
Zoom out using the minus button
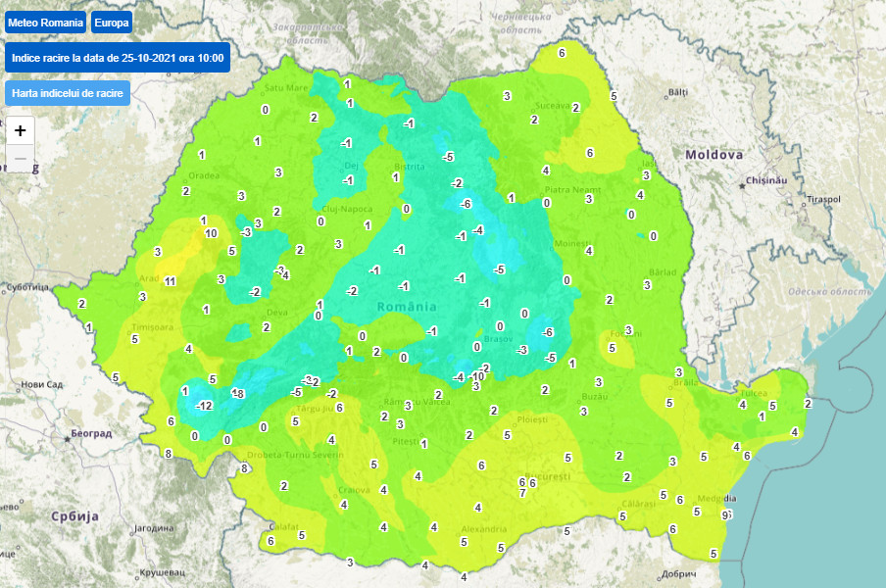[20, 158]
